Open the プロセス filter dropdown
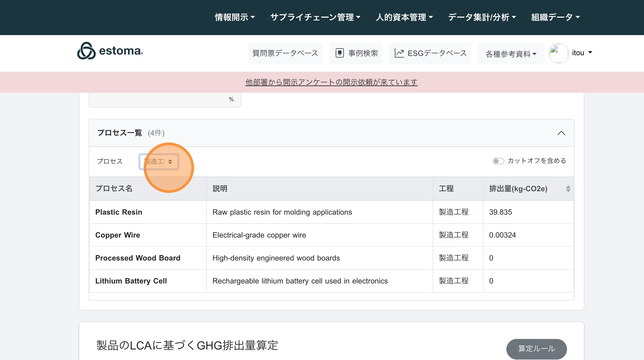 159,162
